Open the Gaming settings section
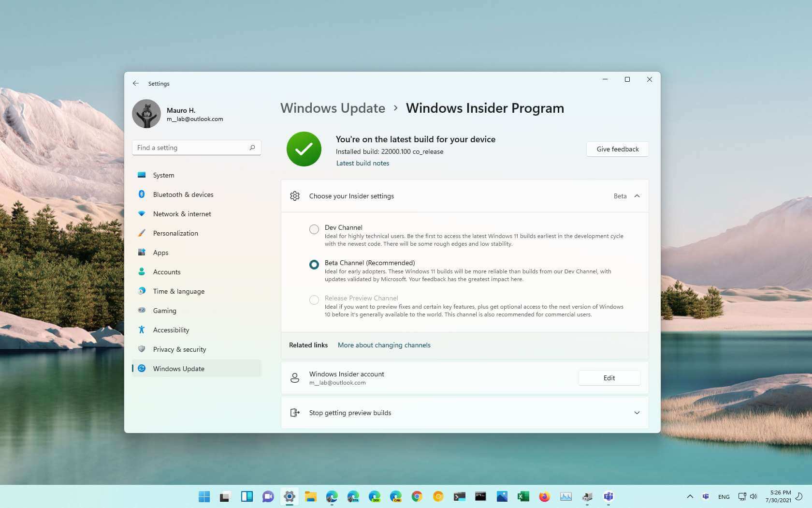 click(164, 310)
